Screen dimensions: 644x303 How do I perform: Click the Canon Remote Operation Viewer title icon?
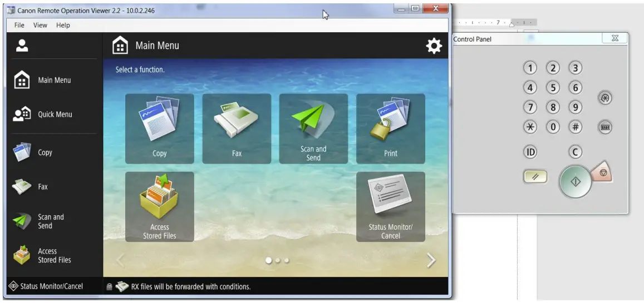click(x=11, y=10)
